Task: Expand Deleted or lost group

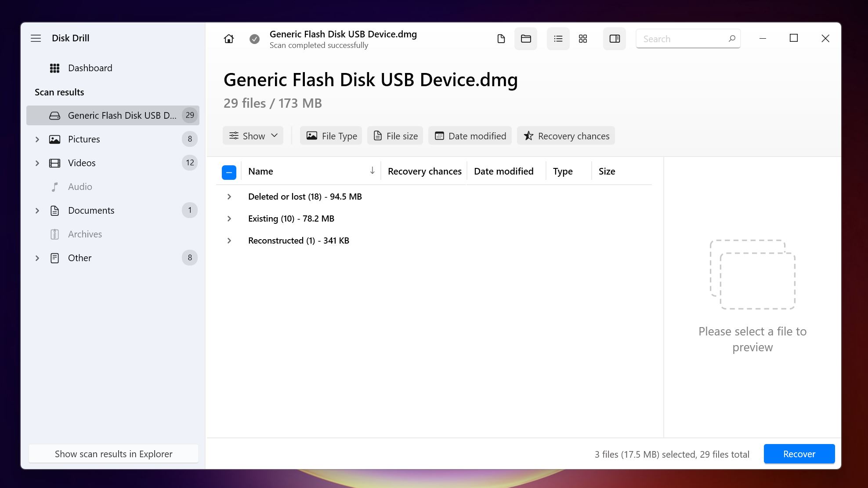Action: pos(229,197)
